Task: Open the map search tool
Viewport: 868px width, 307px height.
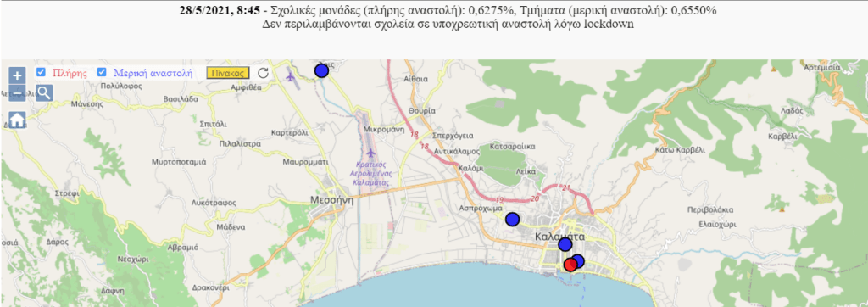Action: point(44,92)
